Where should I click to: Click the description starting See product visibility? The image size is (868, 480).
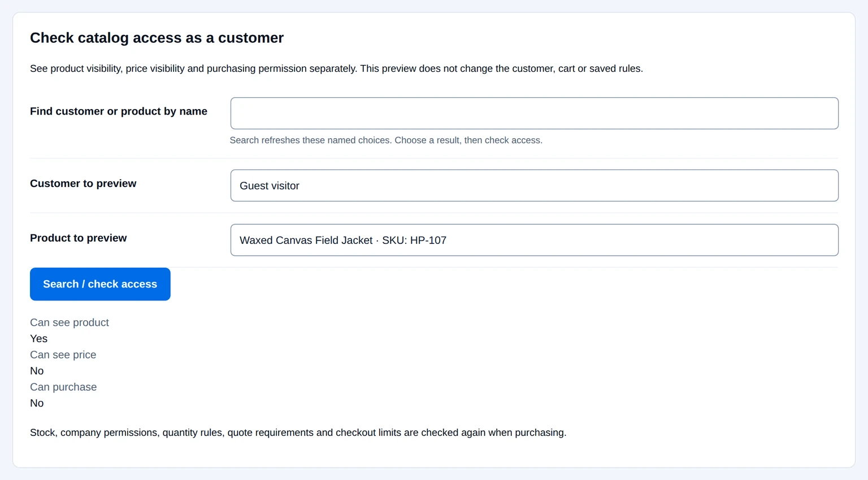tap(336, 68)
